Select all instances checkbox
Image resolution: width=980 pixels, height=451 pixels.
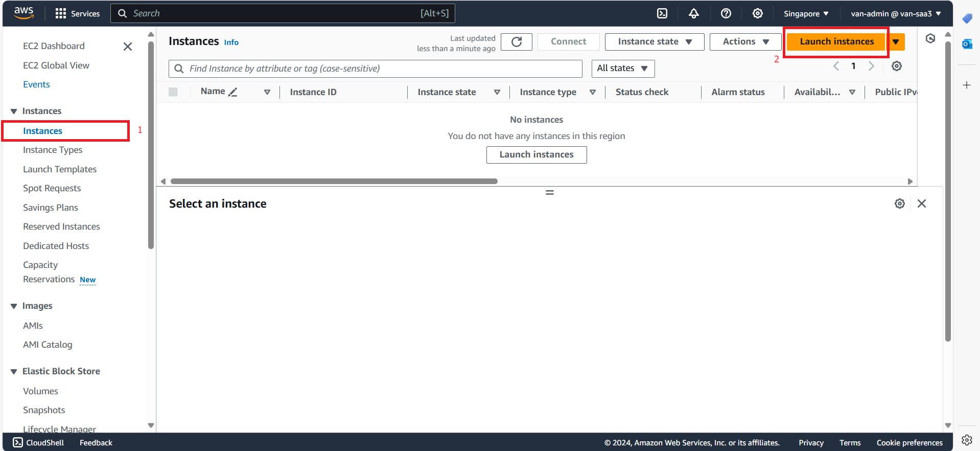173,92
